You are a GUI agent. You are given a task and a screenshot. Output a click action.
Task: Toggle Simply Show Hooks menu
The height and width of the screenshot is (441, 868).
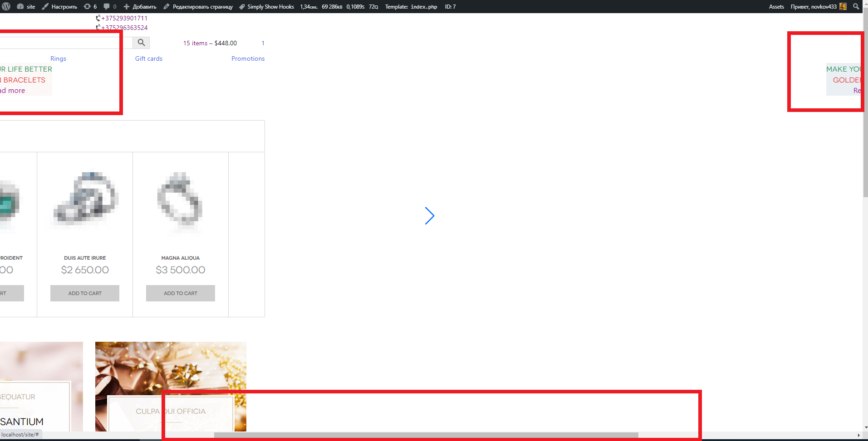[x=266, y=6]
